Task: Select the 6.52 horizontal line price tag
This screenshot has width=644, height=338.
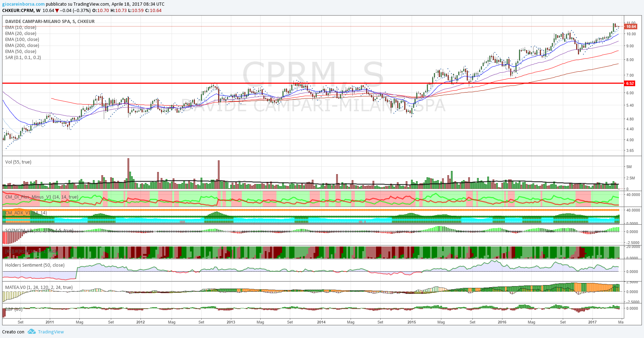Action: tap(630, 83)
